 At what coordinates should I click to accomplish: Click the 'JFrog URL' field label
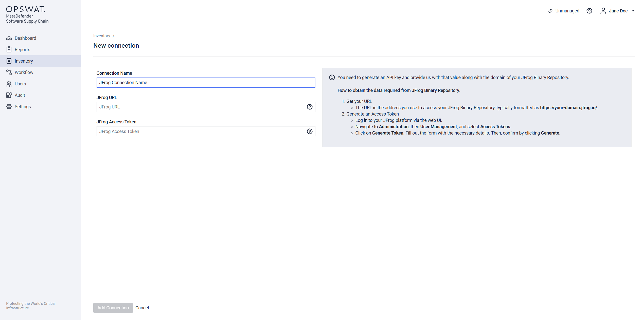(107, 98)
